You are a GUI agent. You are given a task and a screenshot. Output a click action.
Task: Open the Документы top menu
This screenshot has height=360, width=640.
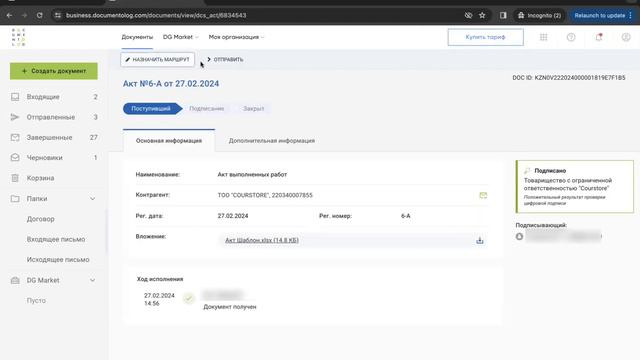[x=137, y=37]
